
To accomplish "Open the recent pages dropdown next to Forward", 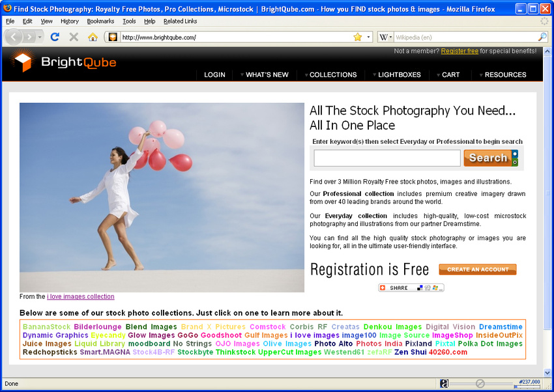I will [40, 37].
